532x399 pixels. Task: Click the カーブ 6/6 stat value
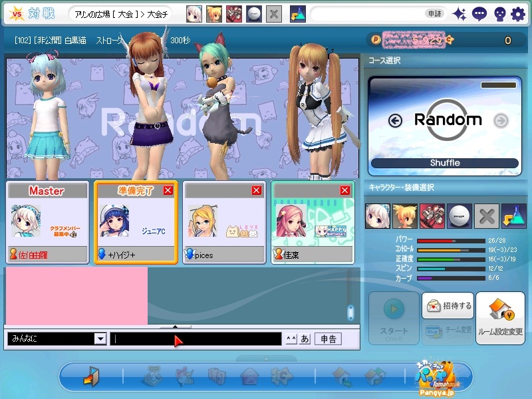(493, 278)
